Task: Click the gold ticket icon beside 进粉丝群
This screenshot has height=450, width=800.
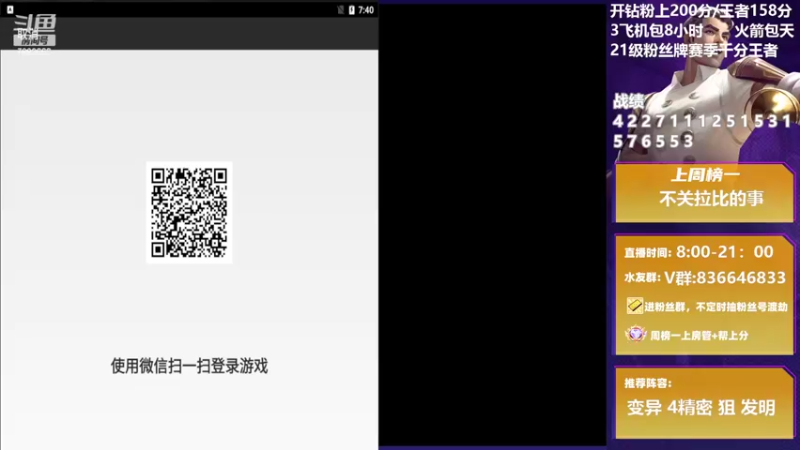Action: (x=634, y=306)
